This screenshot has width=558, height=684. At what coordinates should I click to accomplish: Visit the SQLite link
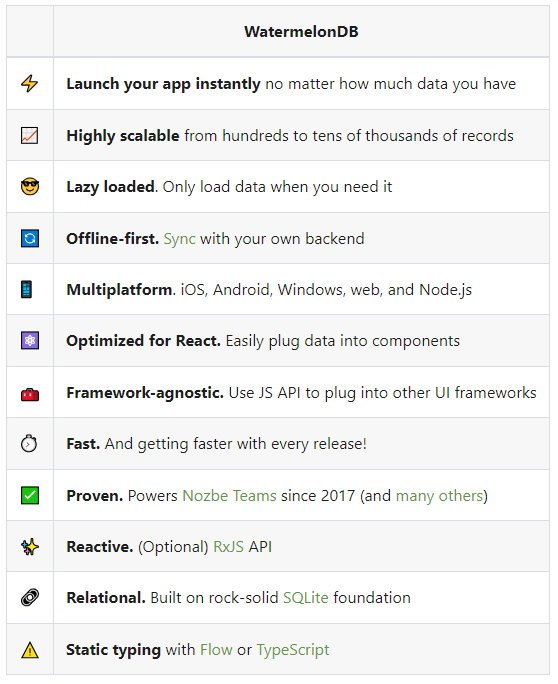pyautogui.click(x=306, y=598)
